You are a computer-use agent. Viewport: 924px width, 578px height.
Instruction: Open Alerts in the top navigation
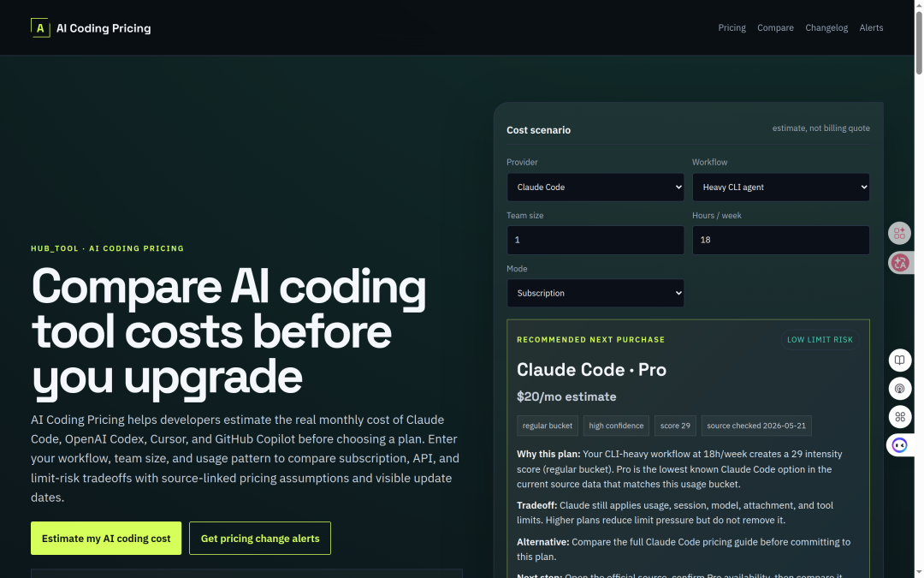tap(871, 27)
